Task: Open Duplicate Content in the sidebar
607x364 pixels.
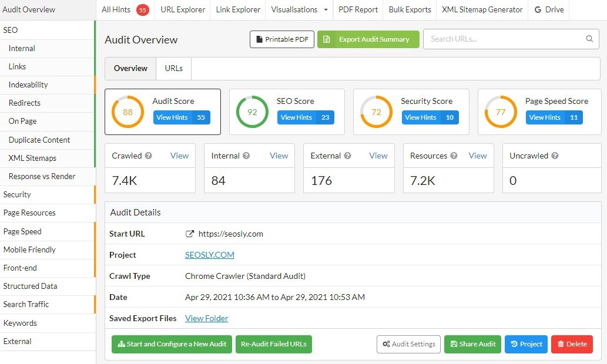Action: pyautogui.click(x=47, y=140)
